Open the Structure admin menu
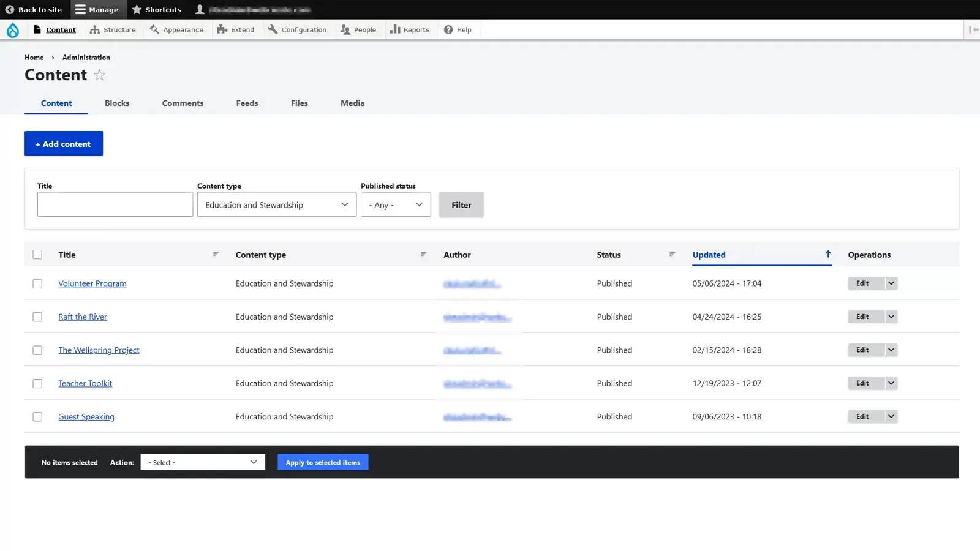The height and width of the screenshot is (551, 980). pos(113,30)
